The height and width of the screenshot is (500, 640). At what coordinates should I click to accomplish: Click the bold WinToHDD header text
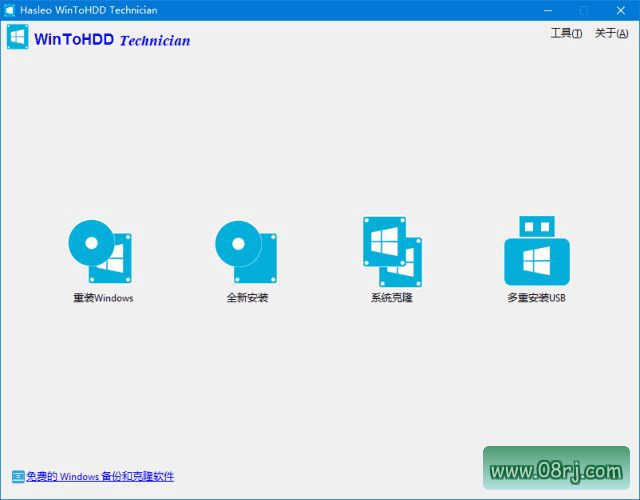[x=74, y=40]
